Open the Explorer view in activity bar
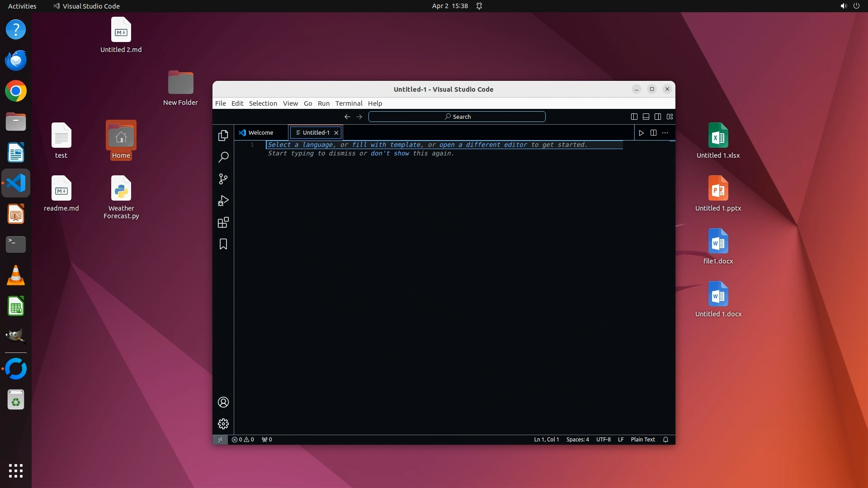The image size is (868, 488). point(223,136)
